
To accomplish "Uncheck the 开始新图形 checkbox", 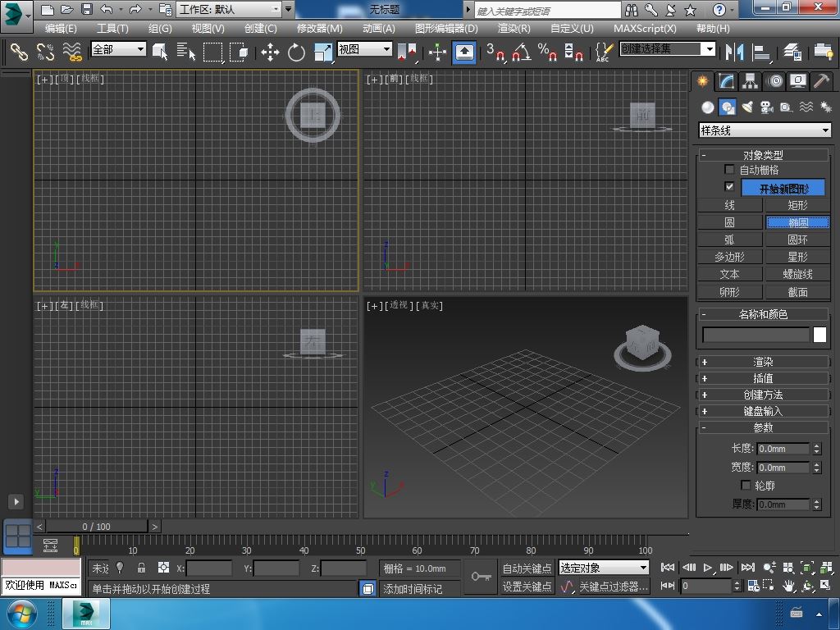I will pos(729,186).
